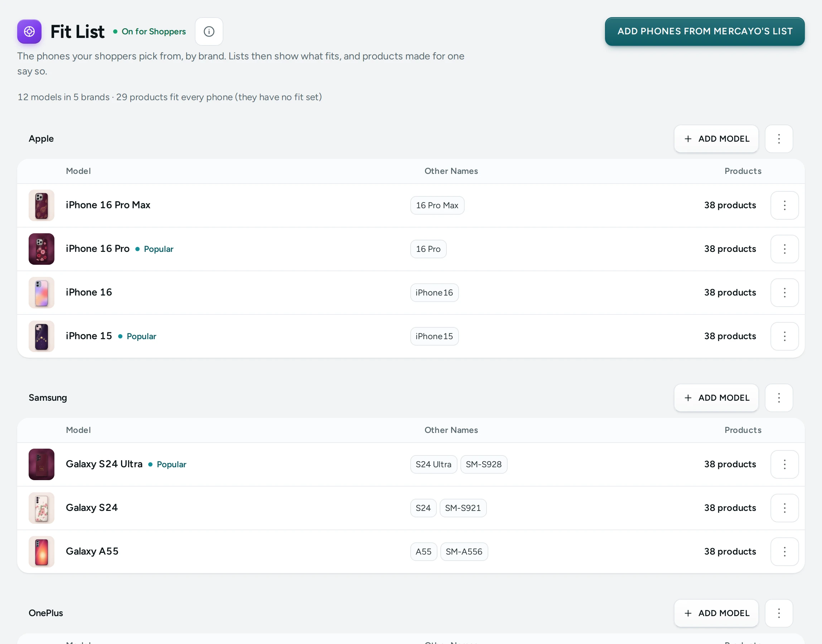Open Samsung brand options menu
822x644 pixels.
(779, 398)
